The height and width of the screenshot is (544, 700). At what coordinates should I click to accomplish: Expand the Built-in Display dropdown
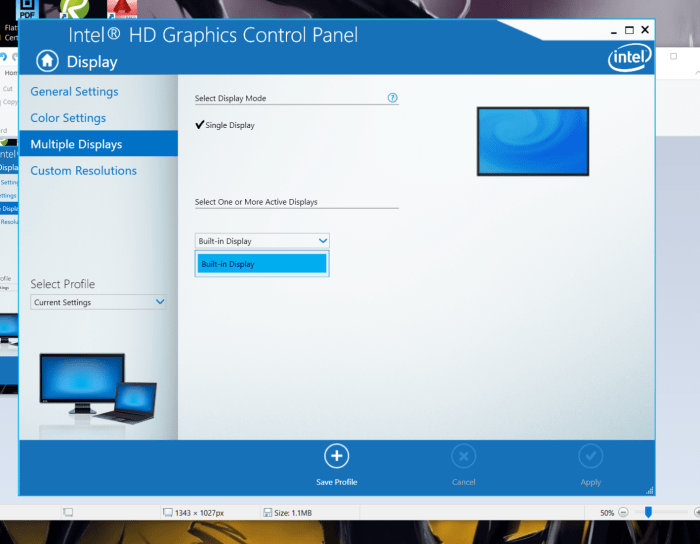262,241
